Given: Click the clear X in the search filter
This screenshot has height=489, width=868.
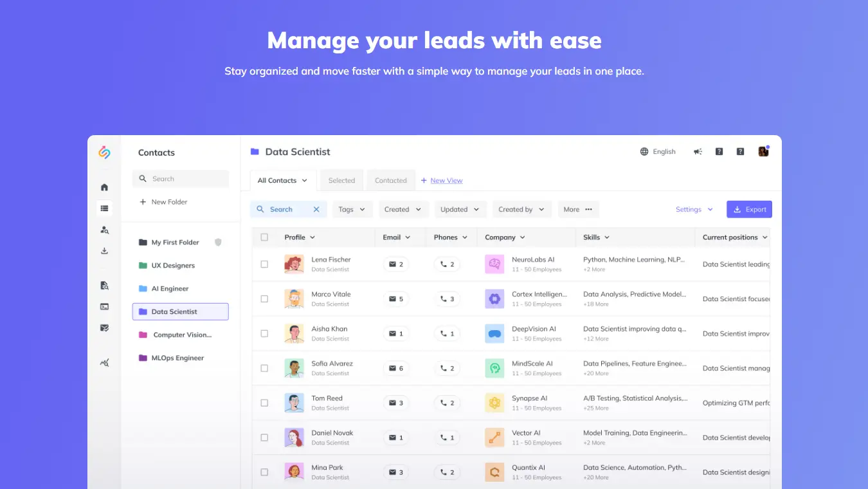Looking at the screenshot, I should click(316, 209).
